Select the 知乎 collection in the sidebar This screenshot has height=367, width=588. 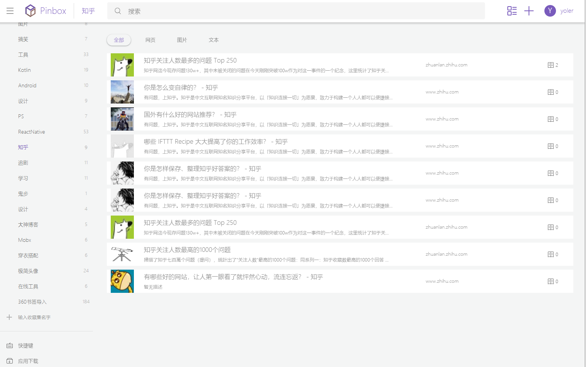click(24, 147)
